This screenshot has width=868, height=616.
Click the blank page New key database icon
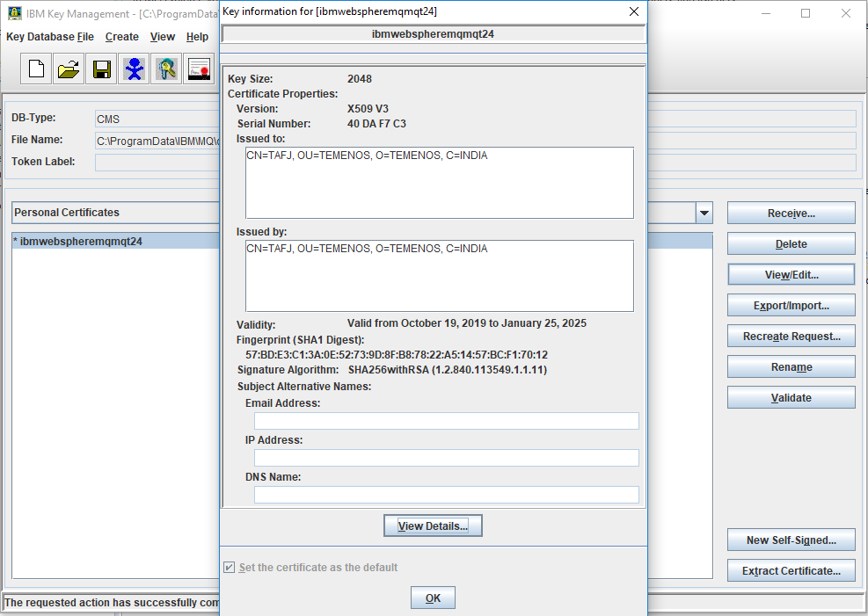click(x=36, y=69)
